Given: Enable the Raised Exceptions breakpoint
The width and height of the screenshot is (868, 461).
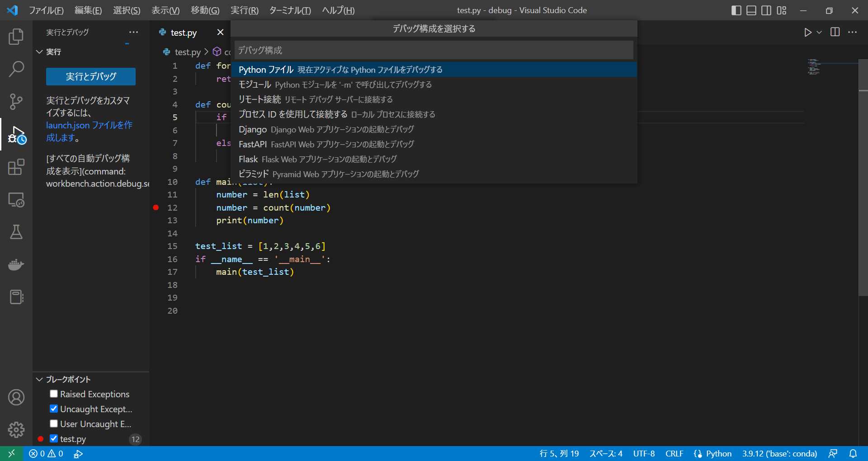Looking at the screenshot, I should (x=54, y=394).
